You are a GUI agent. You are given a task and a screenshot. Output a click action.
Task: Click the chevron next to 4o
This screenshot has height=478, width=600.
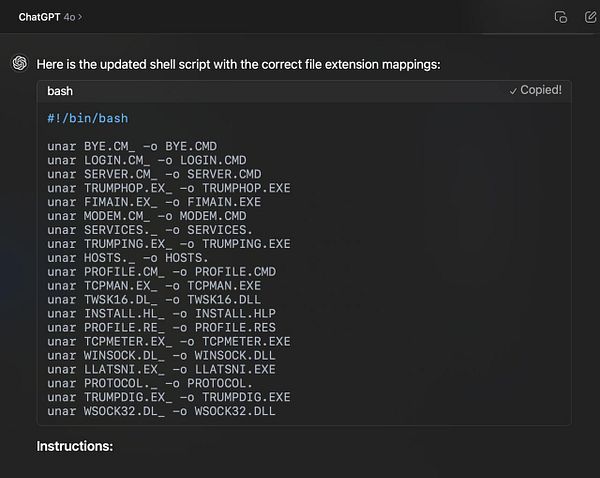point(81,17)
